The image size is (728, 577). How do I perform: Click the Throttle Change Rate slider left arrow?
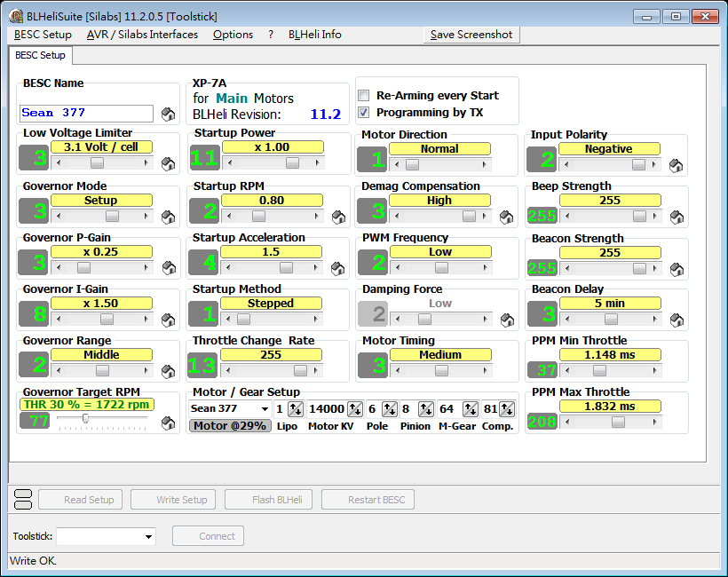(227, 370)
